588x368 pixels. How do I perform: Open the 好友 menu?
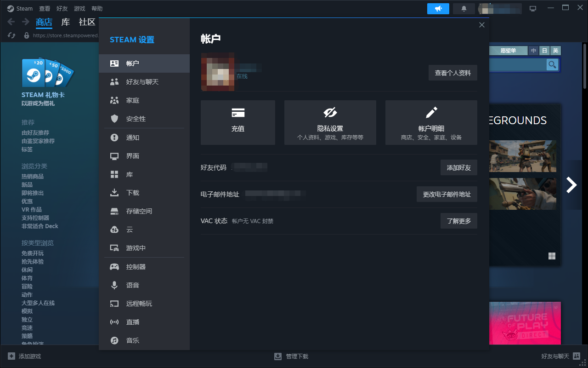point(62,8)
